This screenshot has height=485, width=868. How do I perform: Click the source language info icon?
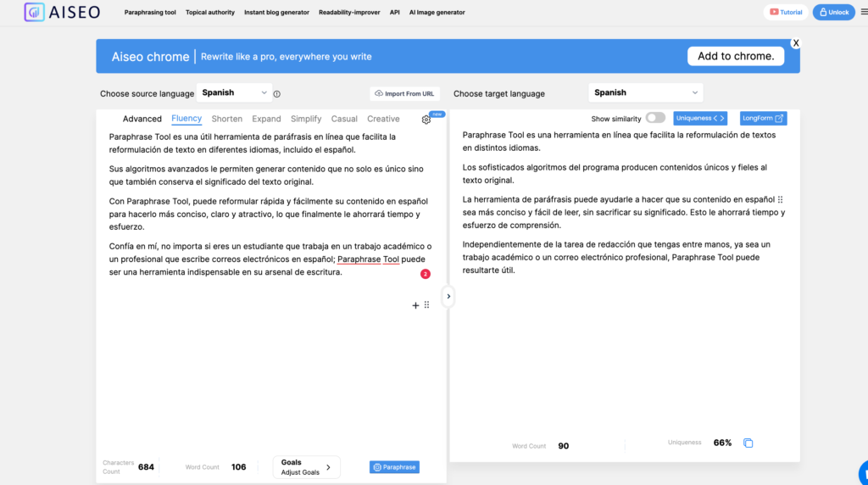(x=277, y=94)
